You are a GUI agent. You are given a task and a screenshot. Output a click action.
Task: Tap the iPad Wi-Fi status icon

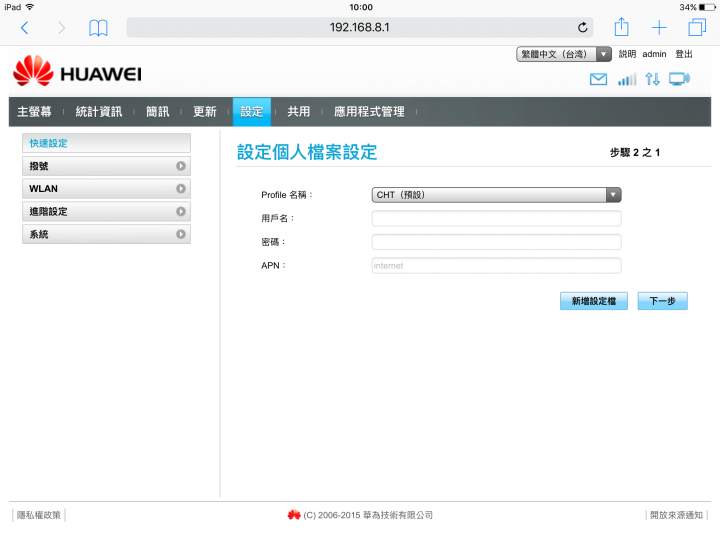click(30, 7)
